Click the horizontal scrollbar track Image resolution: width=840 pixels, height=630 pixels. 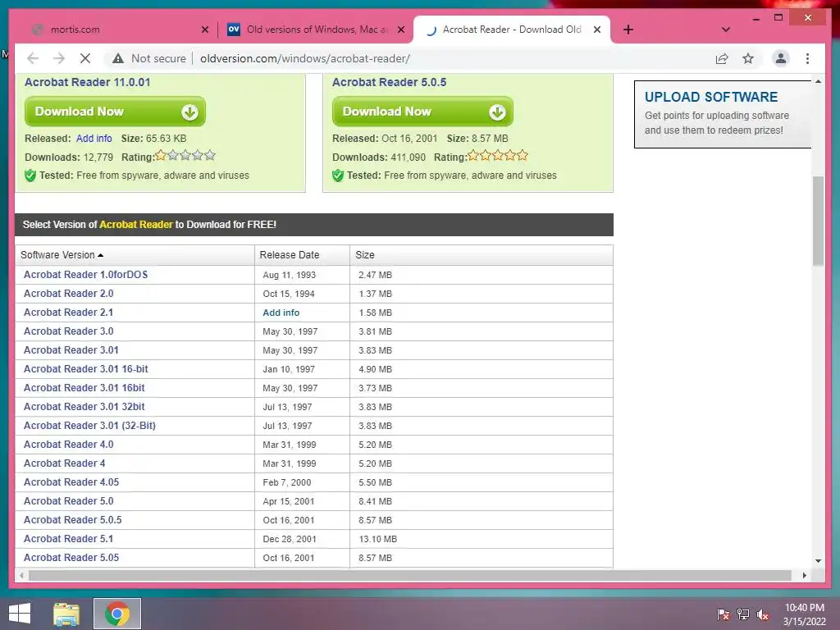coord(410,575)
